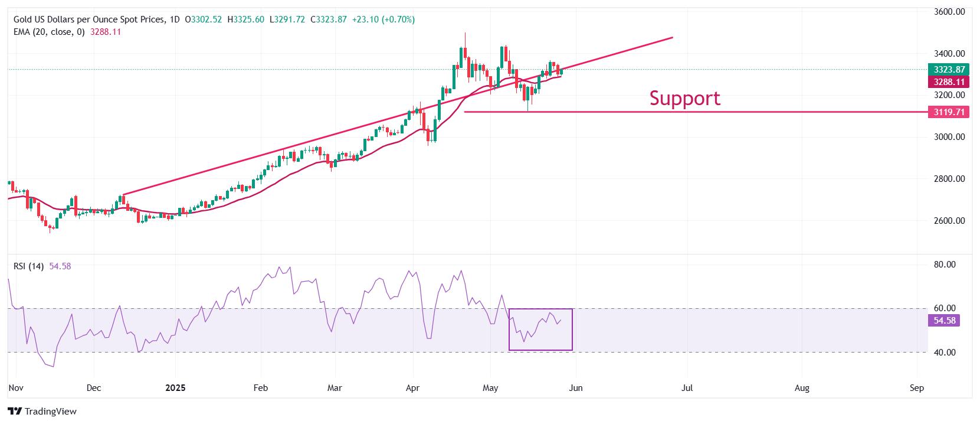Click the +23.10 (+0.70%) change value
980x424 pixels.
(384, 19)
